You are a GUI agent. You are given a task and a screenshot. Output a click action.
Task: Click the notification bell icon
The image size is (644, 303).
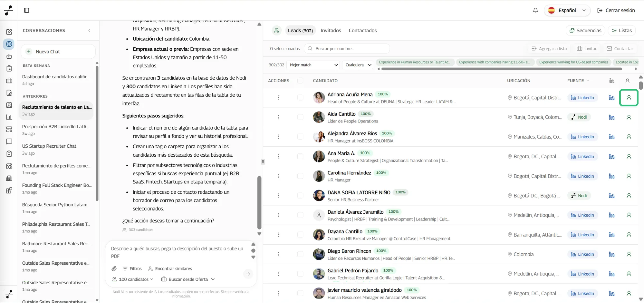point(535,10)
